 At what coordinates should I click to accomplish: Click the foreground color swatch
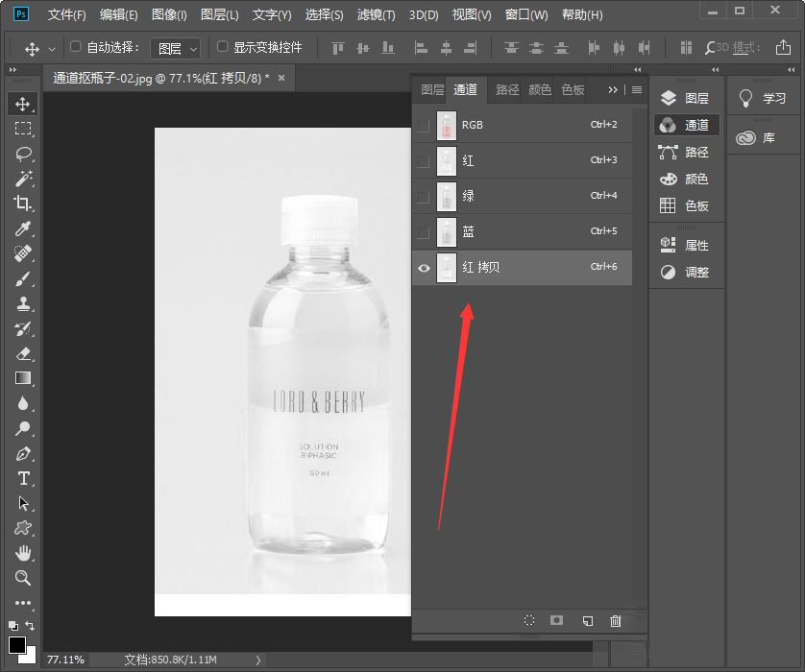16,644
